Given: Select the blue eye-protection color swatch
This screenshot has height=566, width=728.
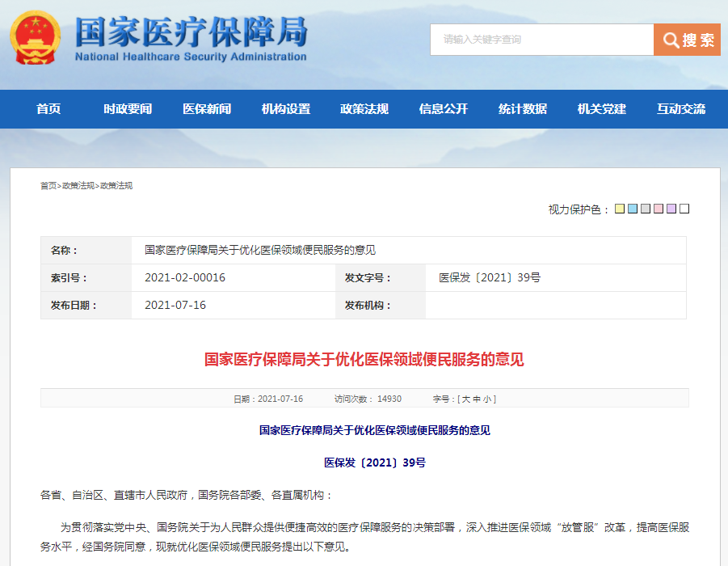Looking at the screenshot, I should tap(633, 209).
